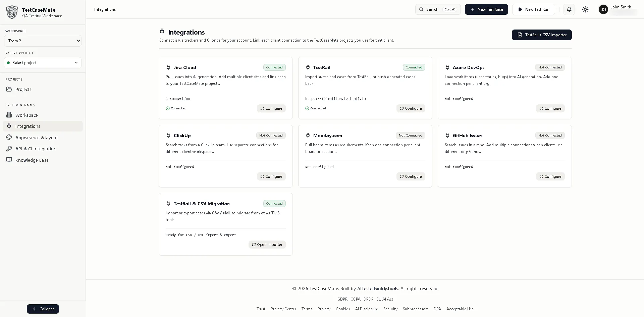Click the refresh icon on Open Importer button
The height and width of the screenshot is (317, 644).
click(x=254, y=245)
